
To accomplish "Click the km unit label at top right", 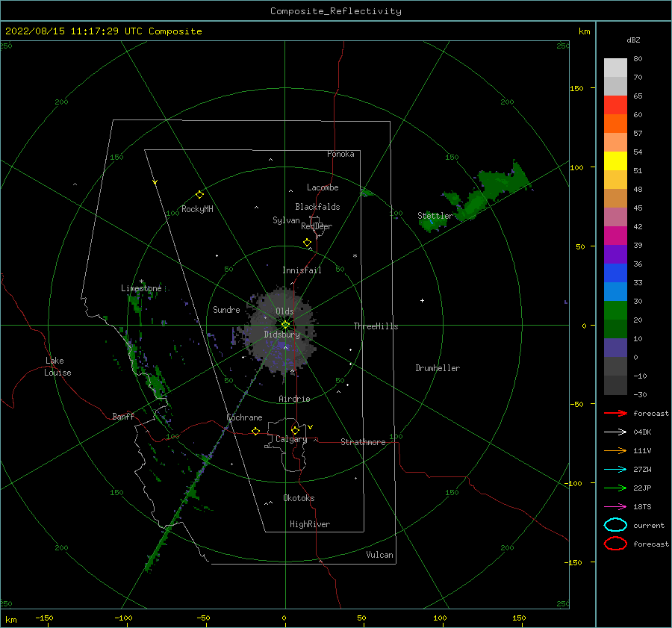I will tap(585, 31).
